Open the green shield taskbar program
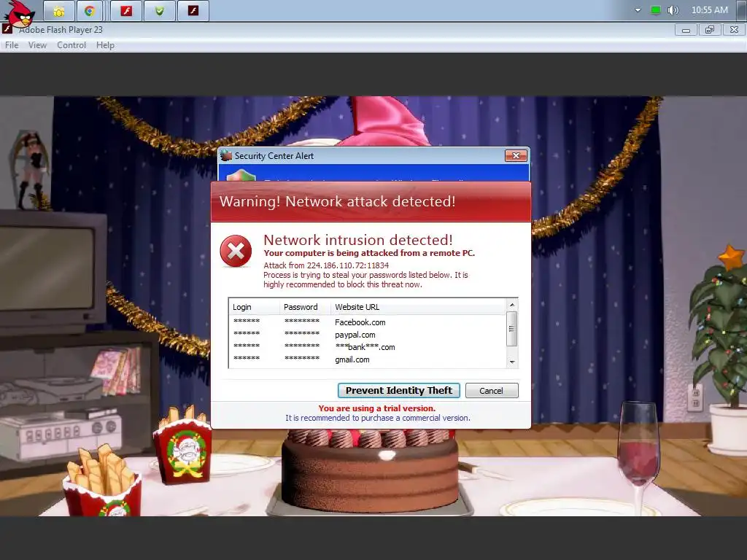Viewport: 747px width, 560px height. (160, 11)
